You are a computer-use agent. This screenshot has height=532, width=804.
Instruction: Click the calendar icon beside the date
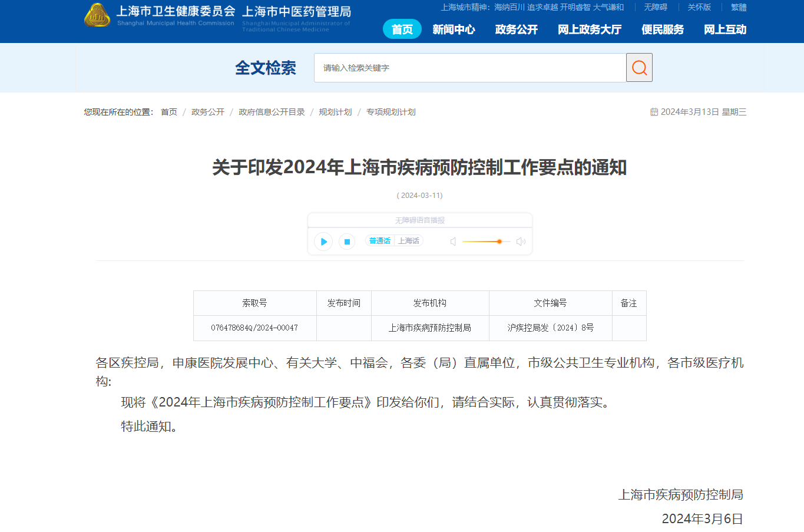click(654, 112)
